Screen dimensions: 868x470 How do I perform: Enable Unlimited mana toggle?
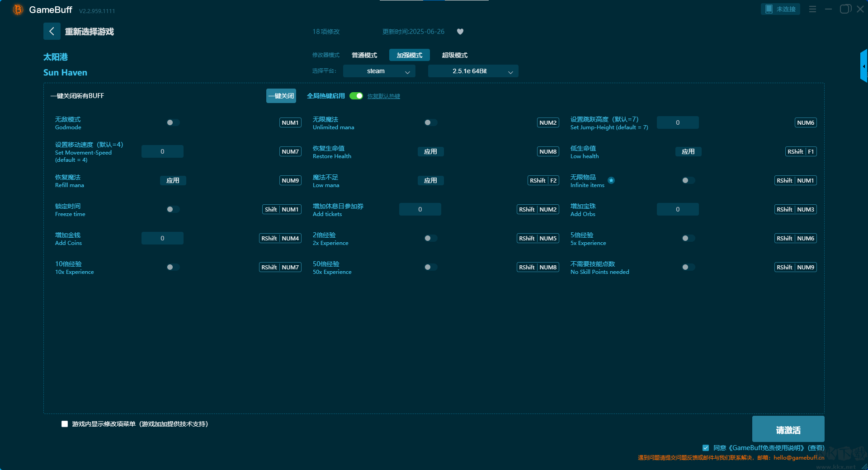[430, 122]
